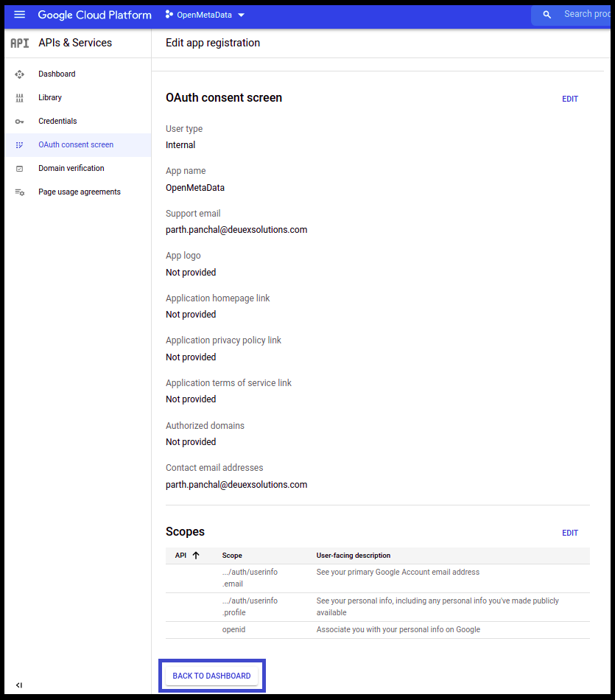Click EDIT next to OAuth consent screen
Viewport: 615px width, 700px height.
(570, 98)
